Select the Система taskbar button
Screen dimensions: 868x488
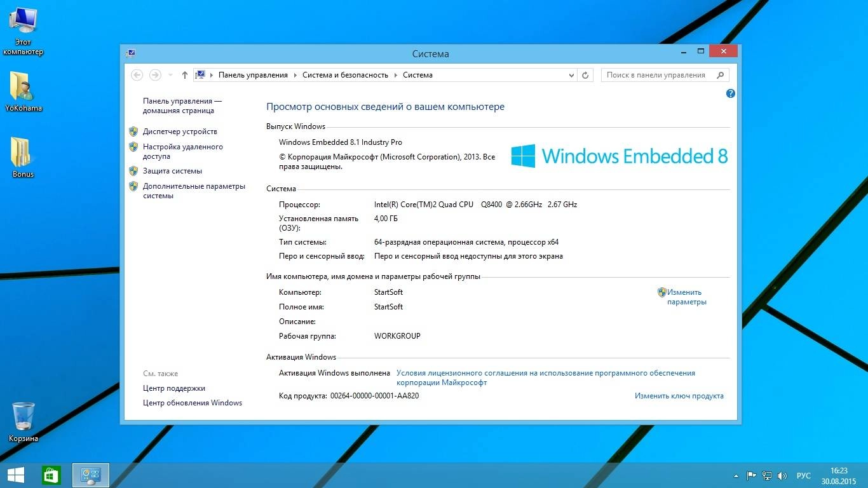click(91, 475)
